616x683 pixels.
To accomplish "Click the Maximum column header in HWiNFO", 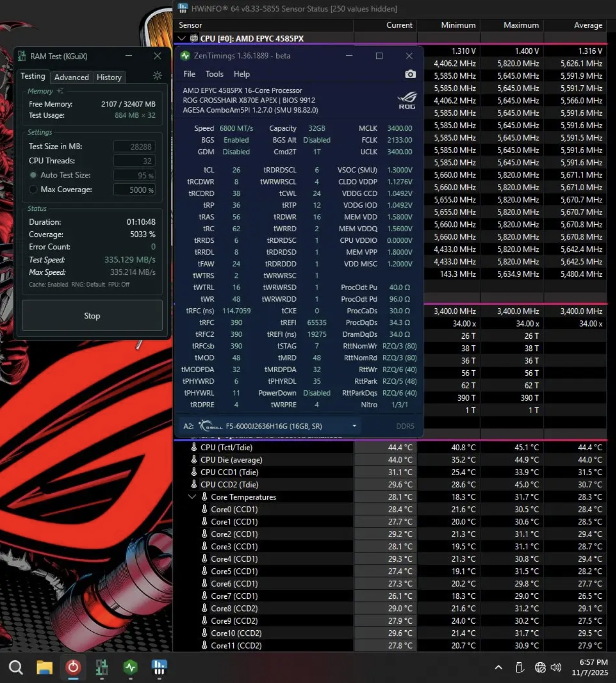I will coord(512,25).
